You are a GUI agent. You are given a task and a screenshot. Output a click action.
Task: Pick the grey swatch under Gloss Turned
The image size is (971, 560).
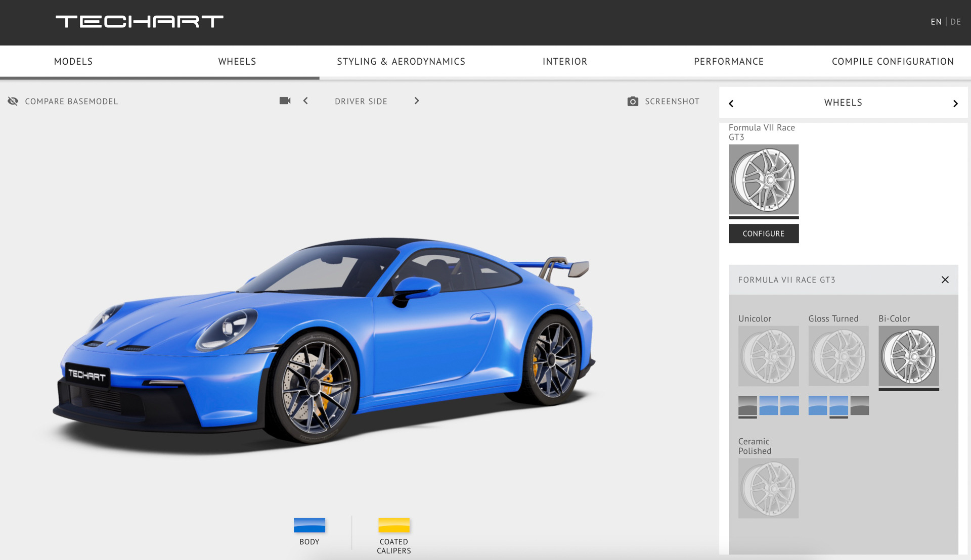click(x=860, y=405)
